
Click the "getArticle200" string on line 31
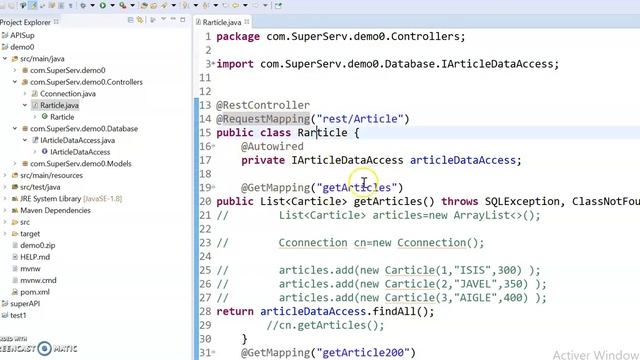363,353
